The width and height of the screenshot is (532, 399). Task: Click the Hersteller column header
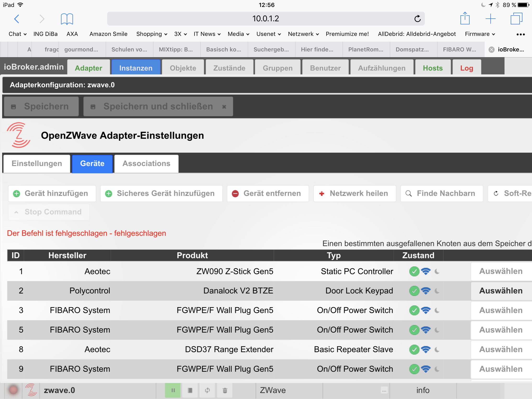pyautogui.click(x=67, y=255)
